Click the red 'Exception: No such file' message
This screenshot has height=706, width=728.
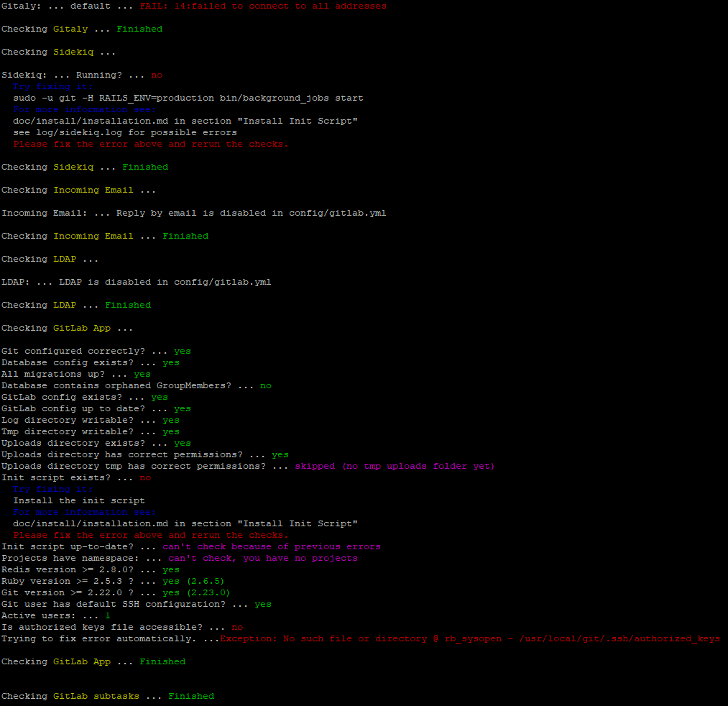click(470, 639)
